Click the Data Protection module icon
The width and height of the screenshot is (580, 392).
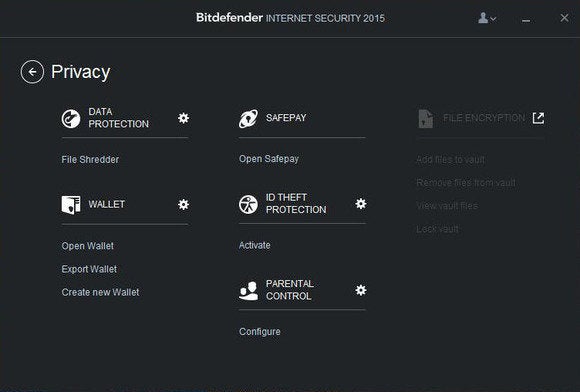click(71, 119)
